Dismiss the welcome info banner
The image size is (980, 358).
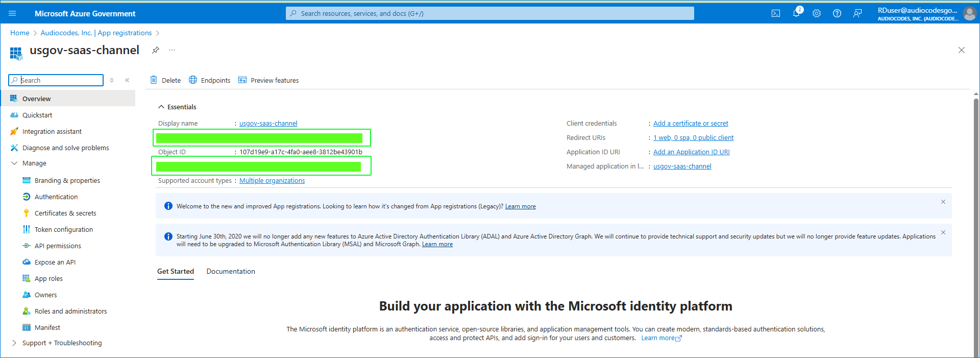[943, 202]
